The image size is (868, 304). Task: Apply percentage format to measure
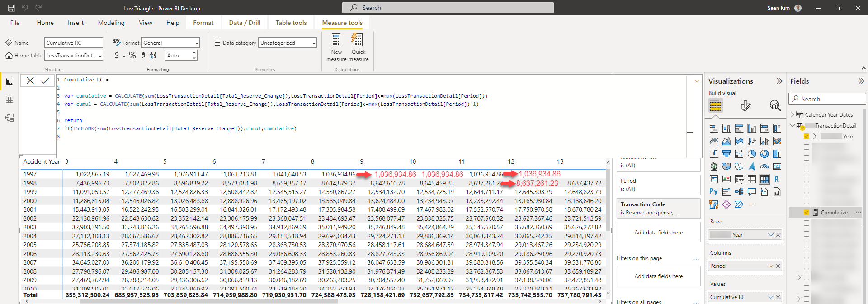click(132, 55)
